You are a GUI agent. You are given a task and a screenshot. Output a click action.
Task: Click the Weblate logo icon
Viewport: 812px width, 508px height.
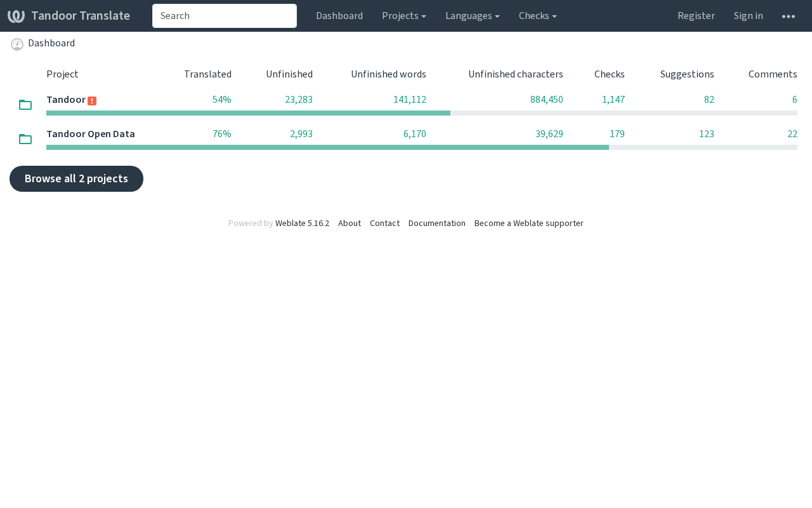pos(16,16)
